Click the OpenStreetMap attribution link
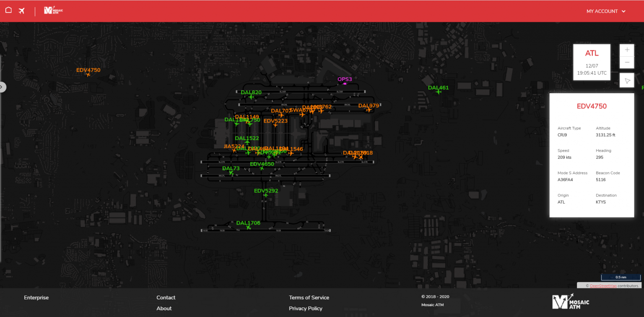This screenshot has width=644, height=317. (x=603, y=286)
